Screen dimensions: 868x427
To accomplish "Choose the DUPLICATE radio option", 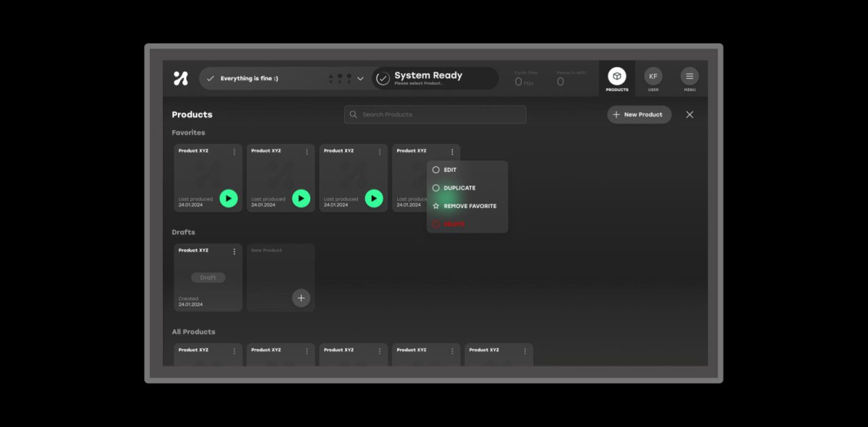I will (436, 188).
